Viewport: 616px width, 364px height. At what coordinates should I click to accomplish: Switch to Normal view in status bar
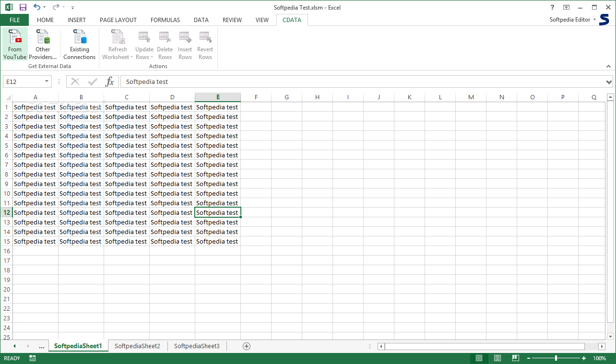point(479,358)
